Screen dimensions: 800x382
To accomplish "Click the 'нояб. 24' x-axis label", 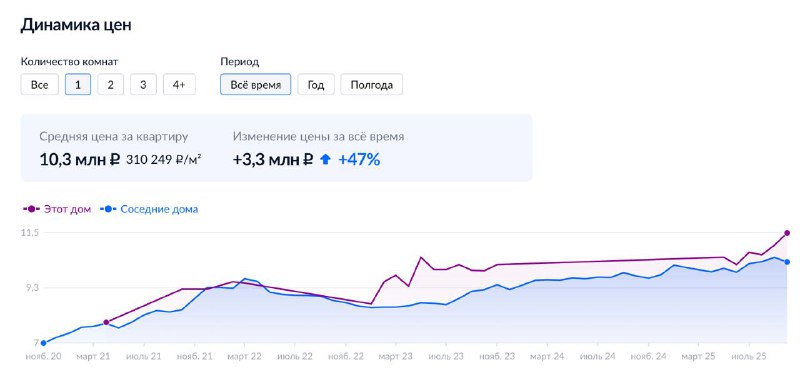I will pyautogui.click(x=648, y=356).
